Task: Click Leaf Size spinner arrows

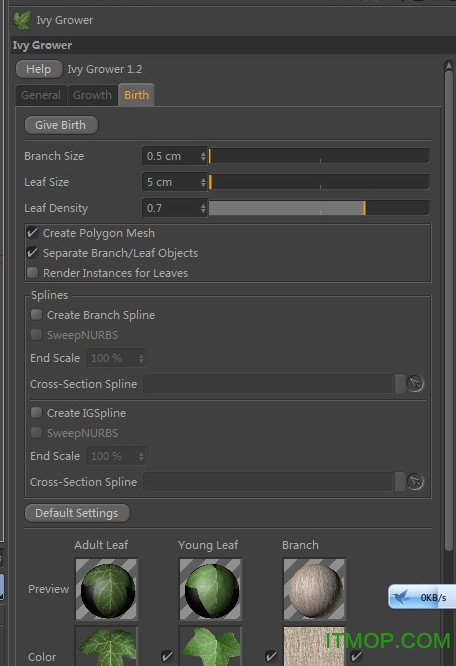Action: (x=203, y=182)
